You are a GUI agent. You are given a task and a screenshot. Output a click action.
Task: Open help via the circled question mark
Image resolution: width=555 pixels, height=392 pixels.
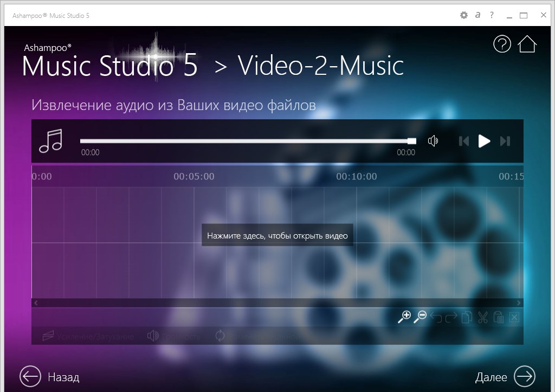[x=502, y=44]
